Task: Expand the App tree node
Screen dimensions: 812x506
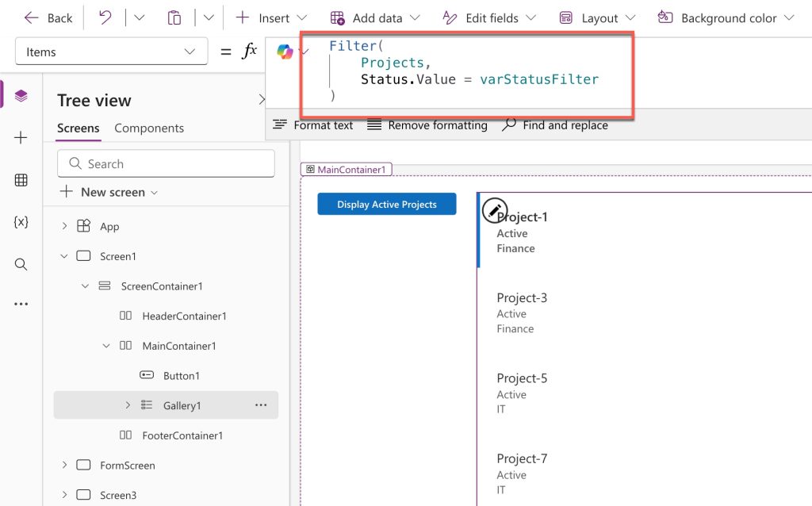Action: click(64, 226)
